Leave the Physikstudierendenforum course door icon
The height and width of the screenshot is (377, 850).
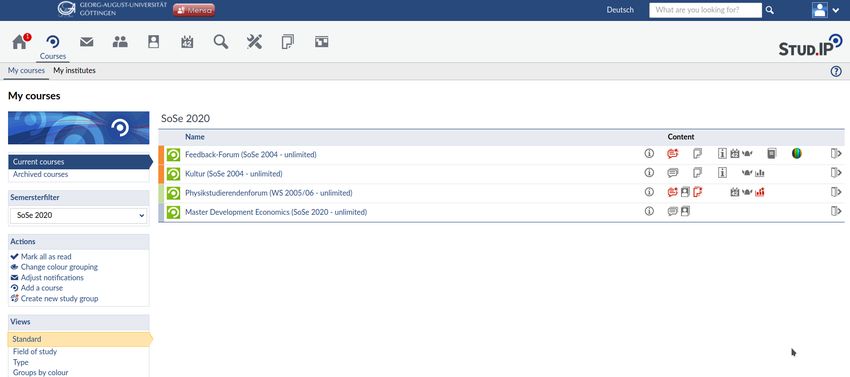pos(836,192)
